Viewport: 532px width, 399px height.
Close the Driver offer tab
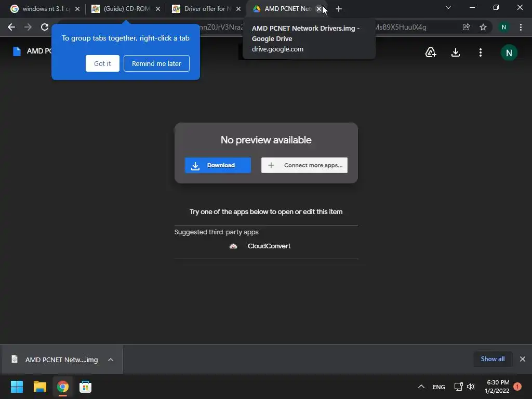coord(238,9)
